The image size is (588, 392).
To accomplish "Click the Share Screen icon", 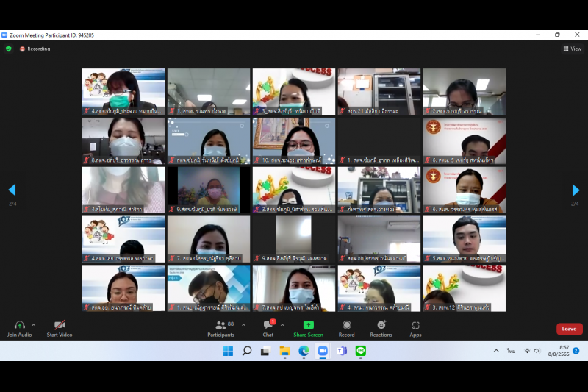I will (x=308, y=325).
